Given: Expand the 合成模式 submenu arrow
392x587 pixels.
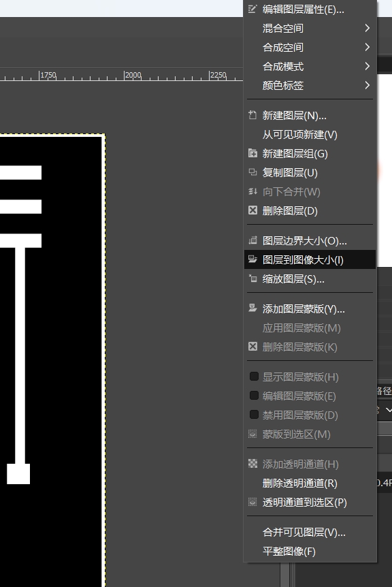Looking at the screenshot, I should pyautogui.click(x=367, y=66).
